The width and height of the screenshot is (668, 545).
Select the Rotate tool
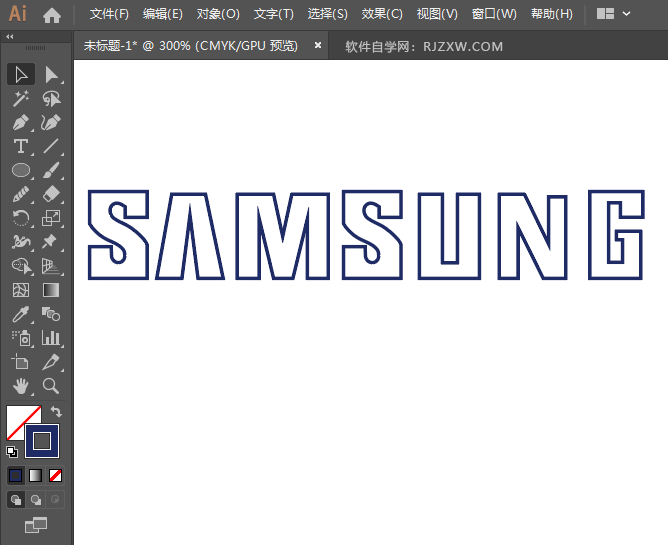(21, 218)
